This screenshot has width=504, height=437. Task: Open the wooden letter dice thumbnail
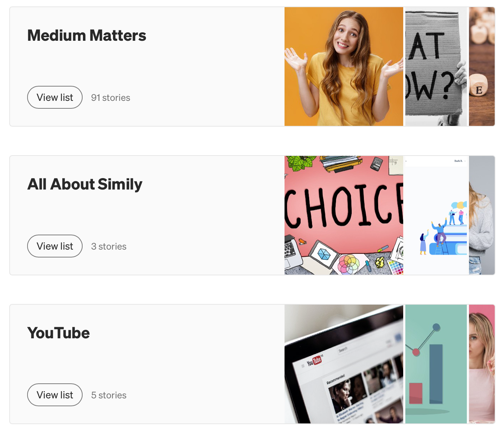pos(482,67)
